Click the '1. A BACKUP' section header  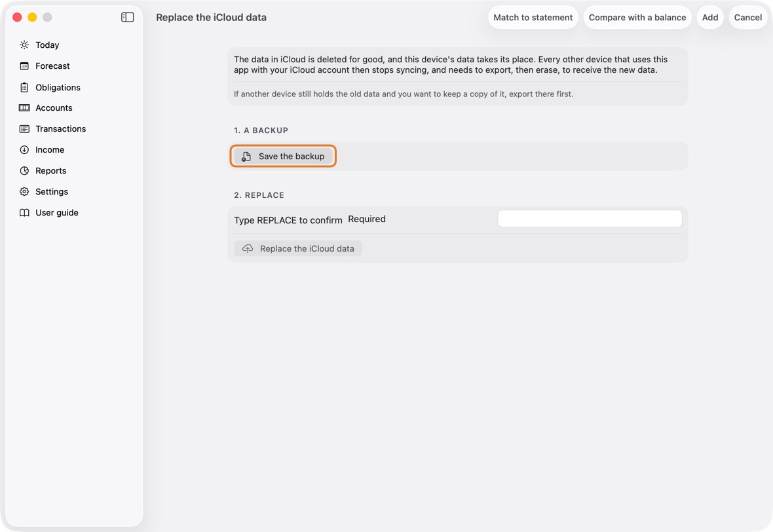pos(261,130)
